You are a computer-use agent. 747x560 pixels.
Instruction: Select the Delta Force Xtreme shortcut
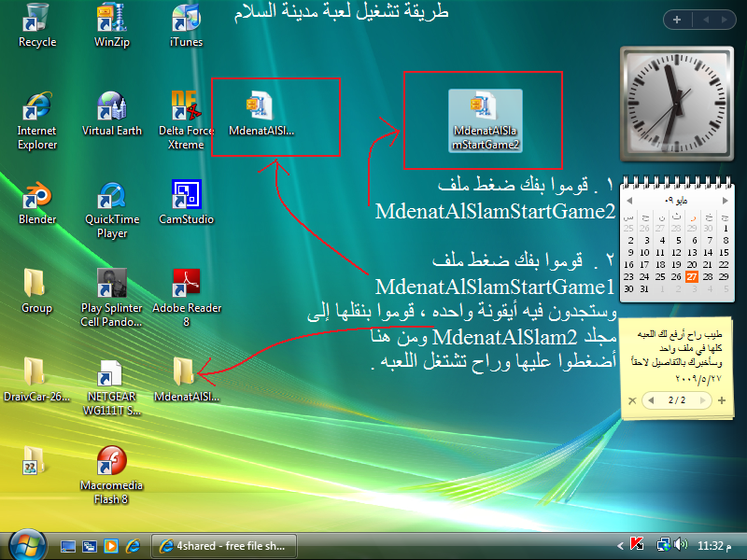coord(186,121)
